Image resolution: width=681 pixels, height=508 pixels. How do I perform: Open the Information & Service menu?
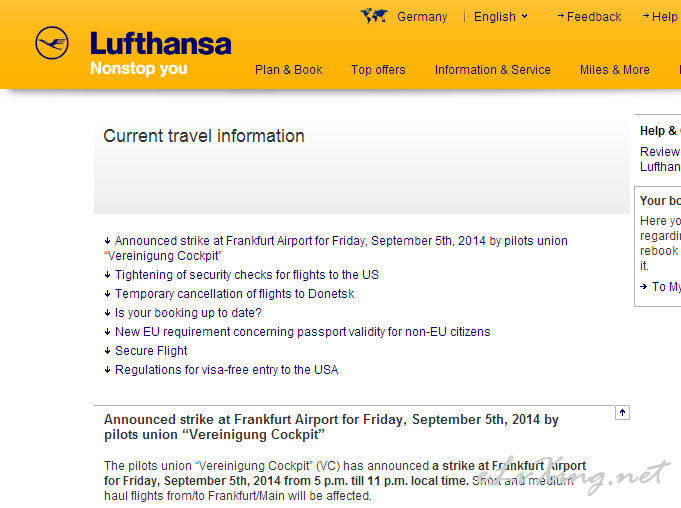tap(493, 70)
